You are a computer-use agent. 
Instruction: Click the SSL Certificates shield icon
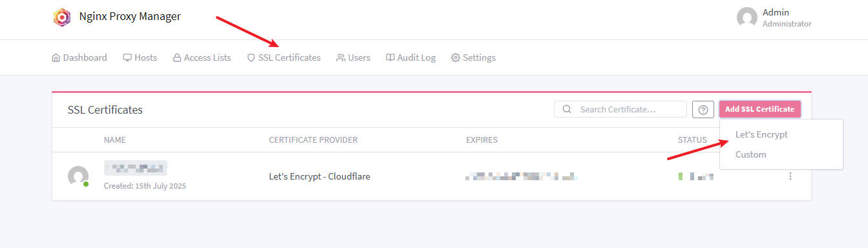(x=251, y=57)
